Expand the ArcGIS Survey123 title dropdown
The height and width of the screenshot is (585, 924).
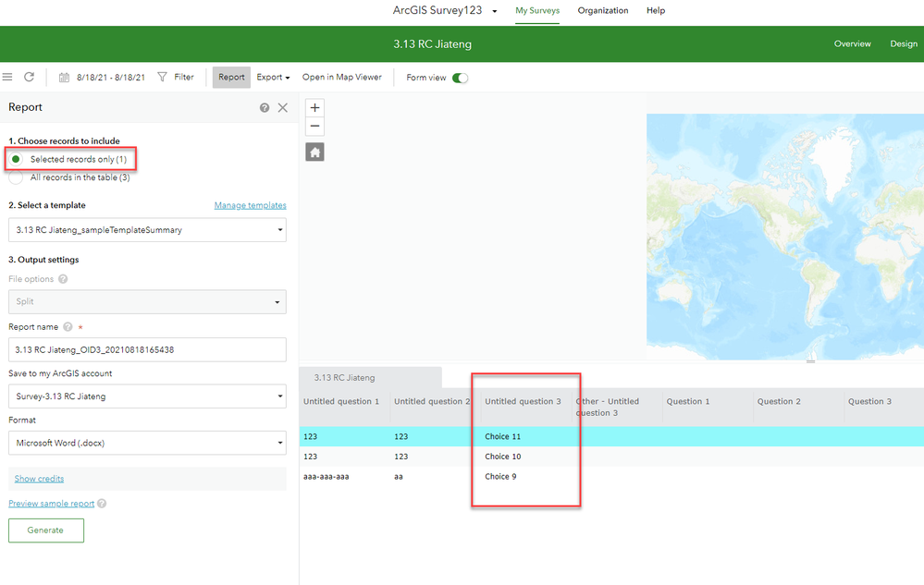click(495, 11)
